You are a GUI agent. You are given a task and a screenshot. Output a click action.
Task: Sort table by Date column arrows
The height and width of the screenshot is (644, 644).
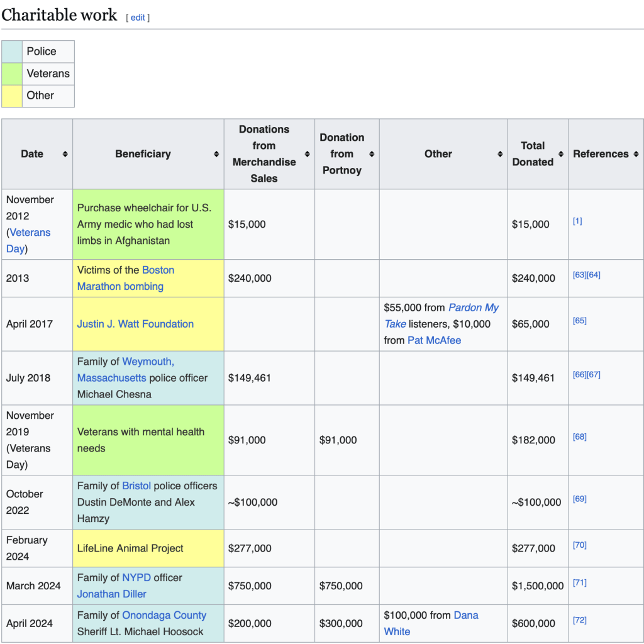pos(65,154)
